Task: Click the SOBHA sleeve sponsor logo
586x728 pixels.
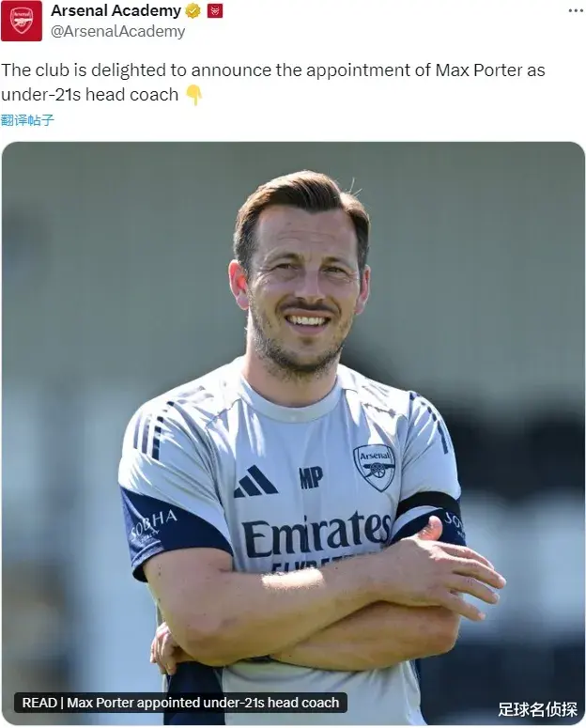Action: tap(153, 525)
